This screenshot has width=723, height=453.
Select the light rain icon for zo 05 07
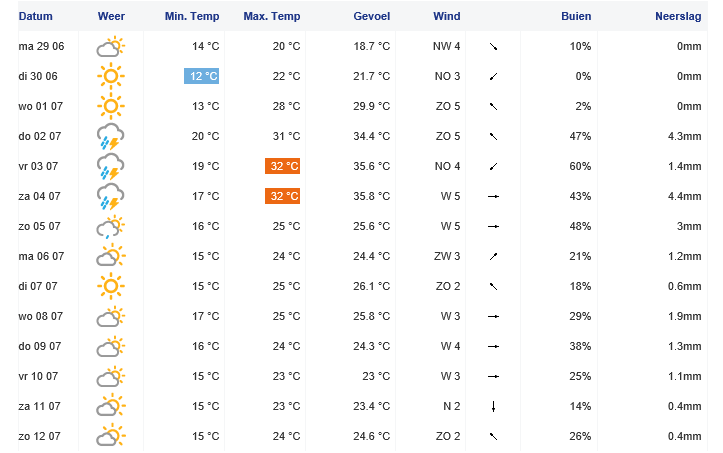111,226
